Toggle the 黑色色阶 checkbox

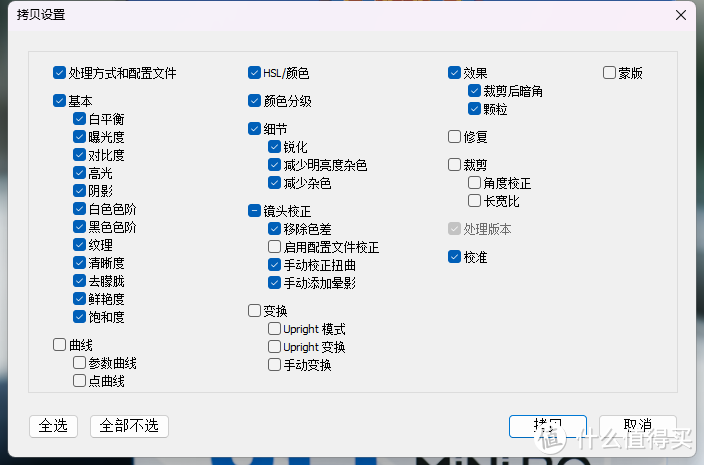(79, 227)
